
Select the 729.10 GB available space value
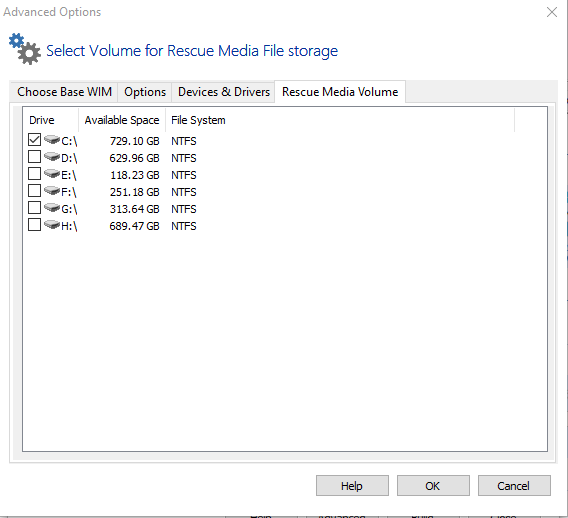pyautogui.click(x=134, y=141)
